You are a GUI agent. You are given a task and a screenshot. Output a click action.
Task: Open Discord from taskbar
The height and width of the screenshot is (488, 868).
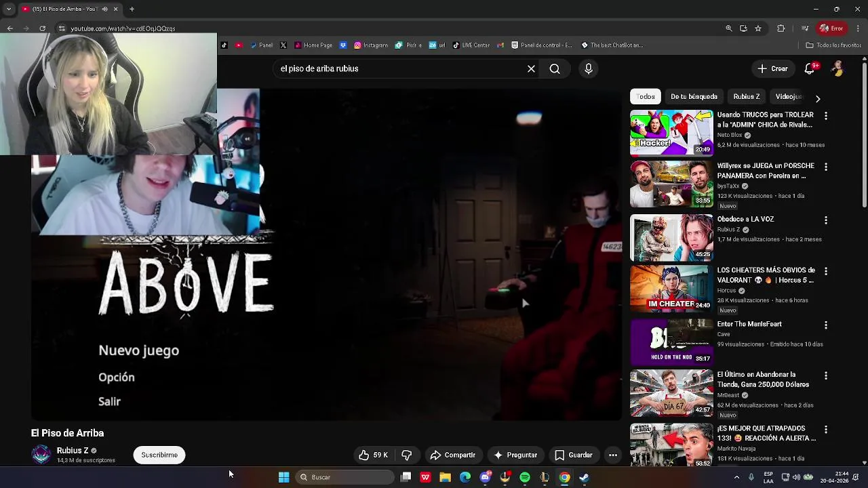click(x=485, y=477)
